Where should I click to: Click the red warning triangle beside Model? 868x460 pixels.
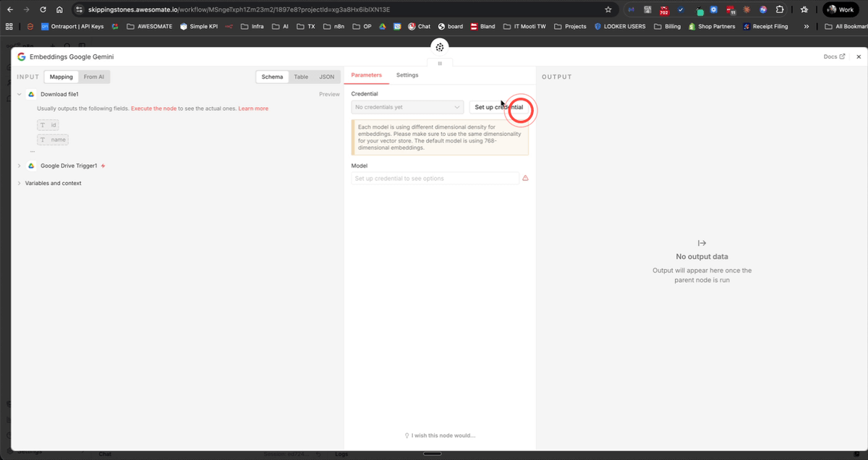525,178
